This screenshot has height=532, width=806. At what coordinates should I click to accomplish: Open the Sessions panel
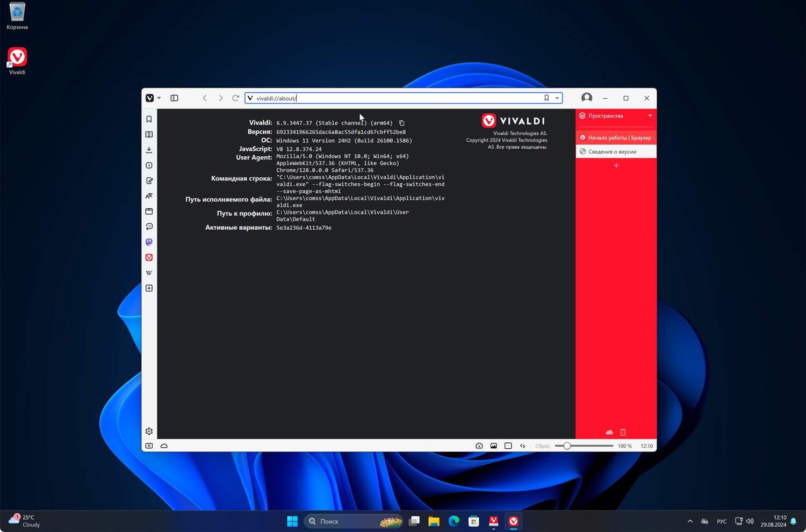(x=149, y=227)
